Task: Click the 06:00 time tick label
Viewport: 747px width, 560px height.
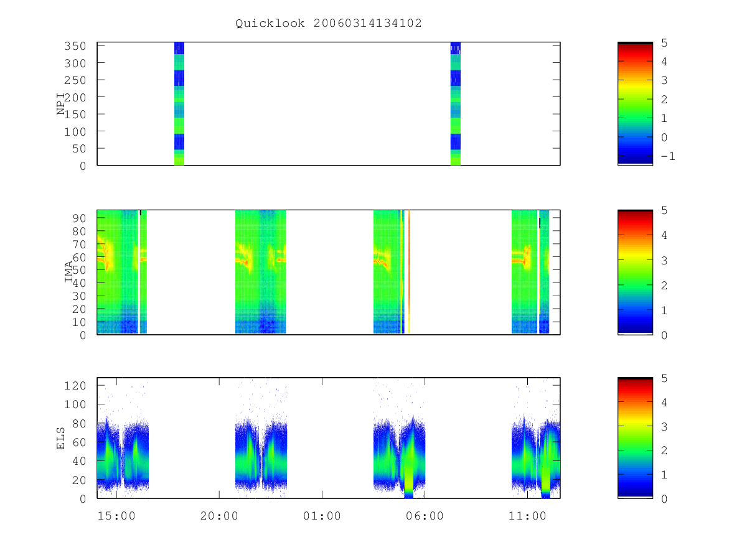Action: point(425,516)
